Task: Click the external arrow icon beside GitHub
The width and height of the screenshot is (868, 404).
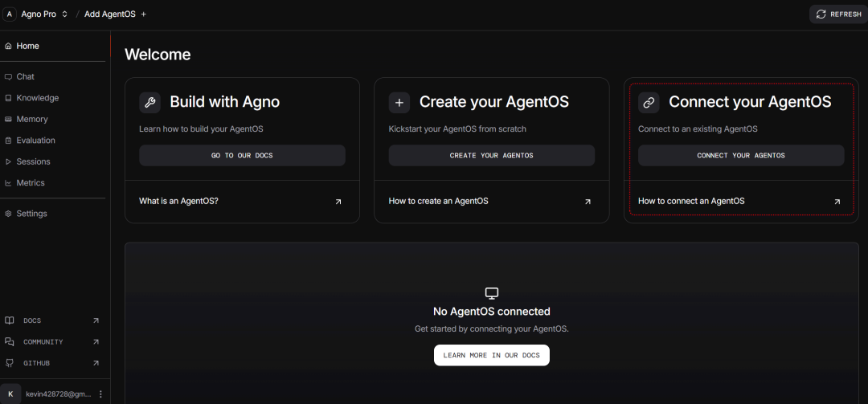Action: [x=96, y=363]
